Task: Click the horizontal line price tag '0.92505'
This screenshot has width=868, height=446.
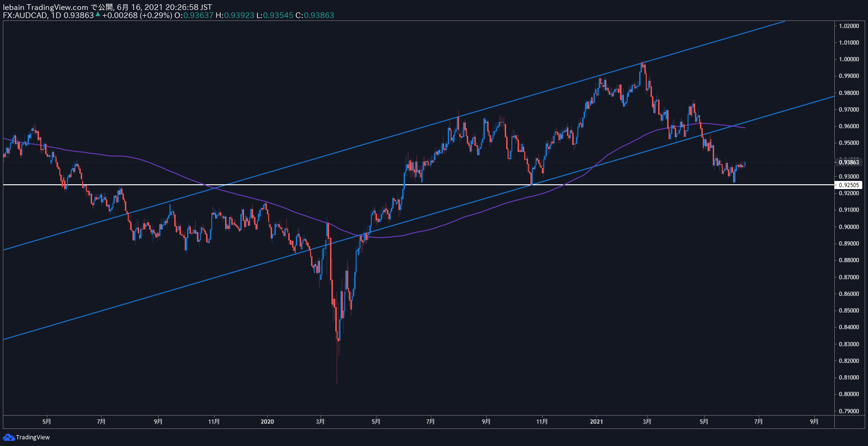Action: tap(849, 185)
